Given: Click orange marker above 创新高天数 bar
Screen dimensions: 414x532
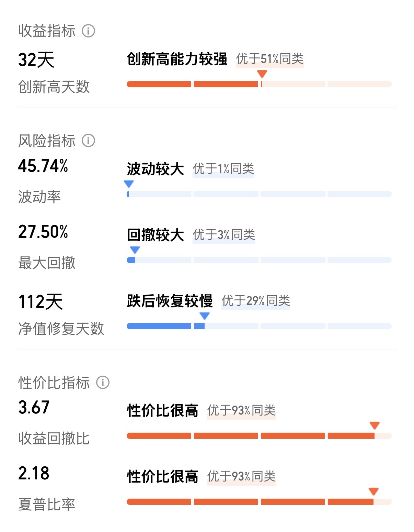Looking at the screenshot, I should (x=262, y=74).
